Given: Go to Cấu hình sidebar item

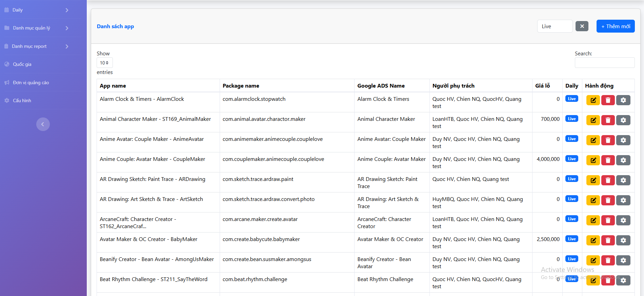Looking at the screenshot, I should [x=22, y=101].
